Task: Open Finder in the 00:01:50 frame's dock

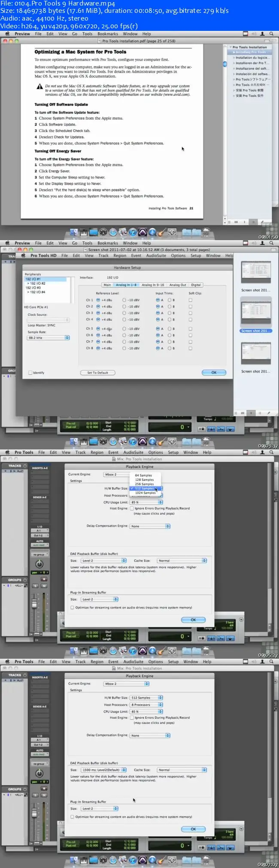Action: (x=74, y=232)
